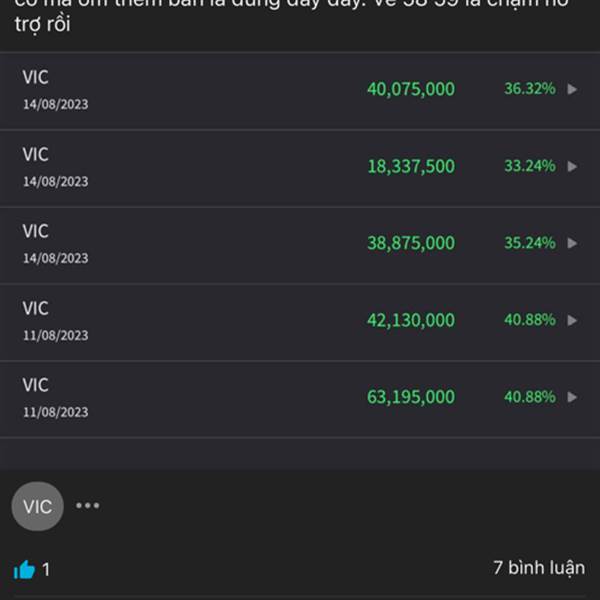600x600 pixels.
Task: Open the three-dot more options
Action: click(x=88, y=505)
